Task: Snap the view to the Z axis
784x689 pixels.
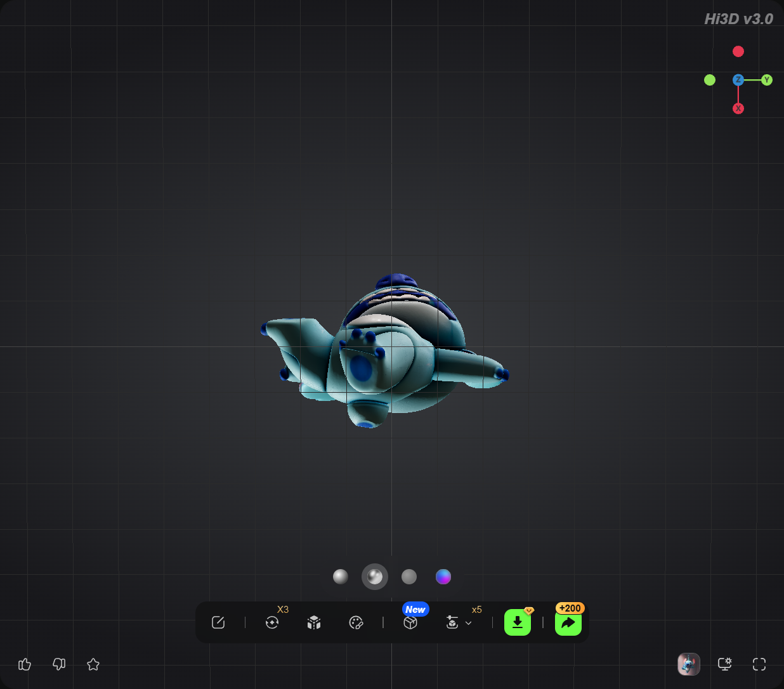Action: [x=738, y=80]
